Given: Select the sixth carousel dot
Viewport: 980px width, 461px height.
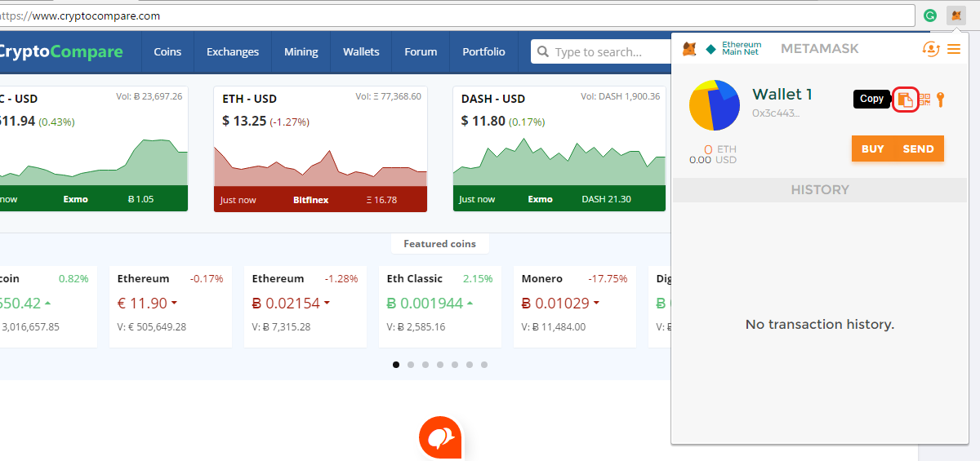Looking at the screenshot, I should (470, 365).
